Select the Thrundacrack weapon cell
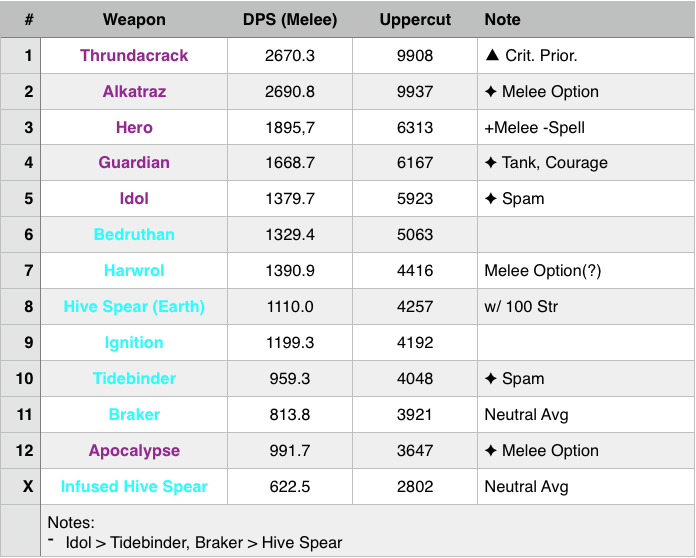 (x=134, y=56)
